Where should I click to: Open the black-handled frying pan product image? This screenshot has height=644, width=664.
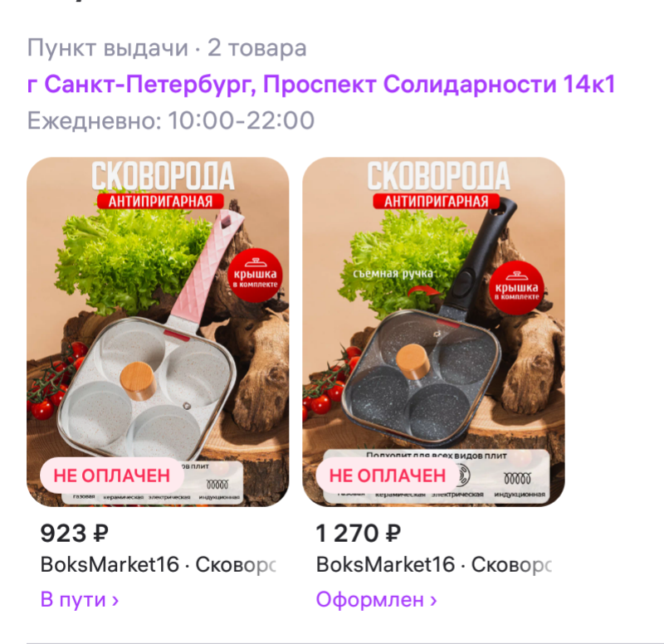[x=433, y=331]
